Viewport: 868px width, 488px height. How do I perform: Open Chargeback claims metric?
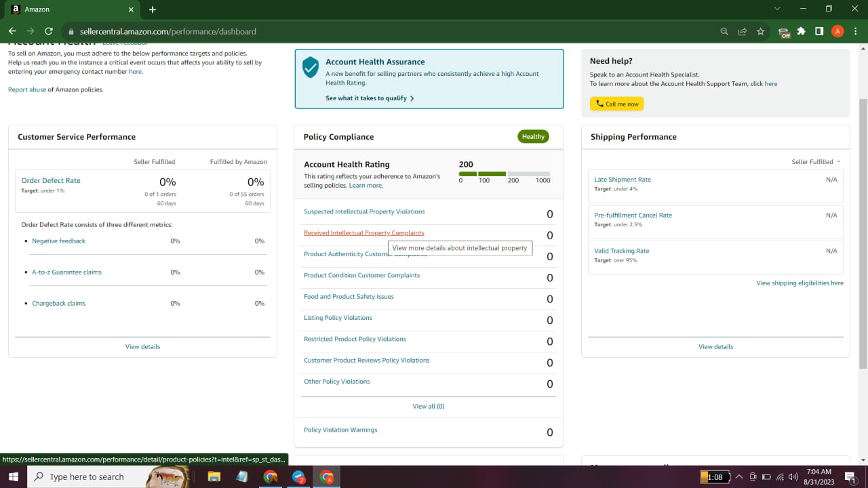point(58,304)
